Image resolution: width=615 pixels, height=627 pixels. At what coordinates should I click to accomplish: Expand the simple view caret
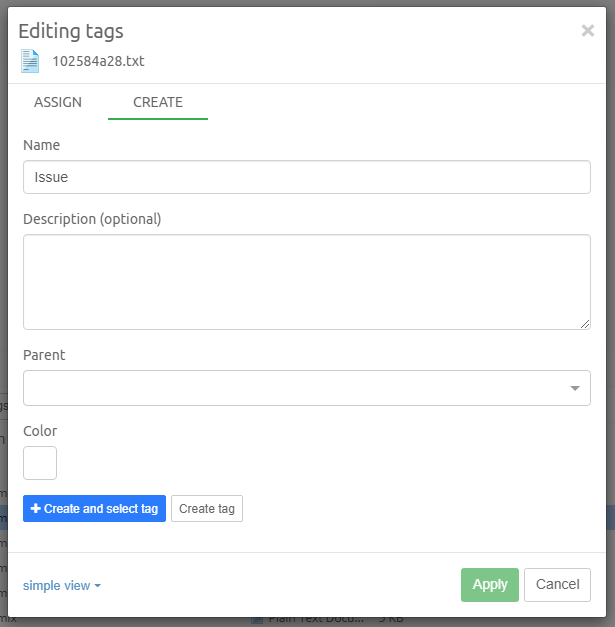pyautogui.click(x=98, y=586)
